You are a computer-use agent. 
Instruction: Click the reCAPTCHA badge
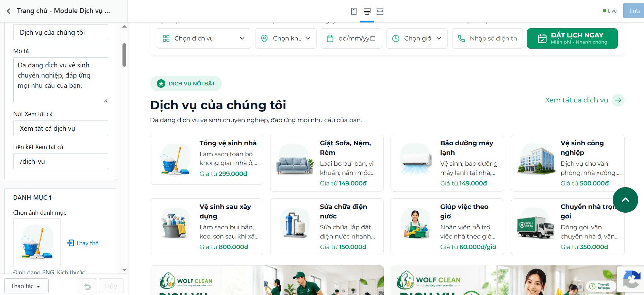tap(631, 280)
